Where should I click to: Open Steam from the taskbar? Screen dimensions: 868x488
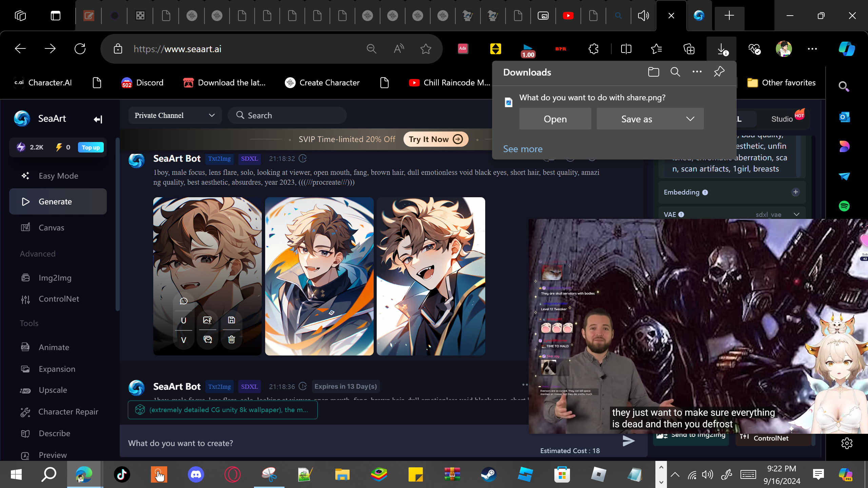(x=489, y=474)
